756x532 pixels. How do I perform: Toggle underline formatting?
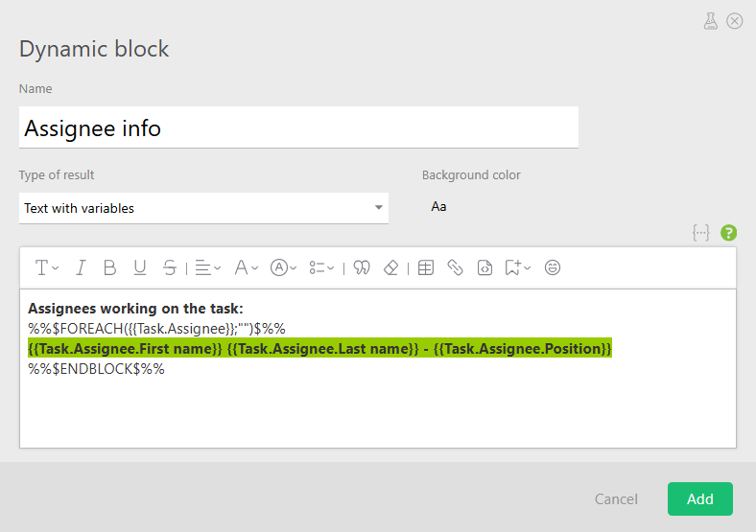point(140,268)
